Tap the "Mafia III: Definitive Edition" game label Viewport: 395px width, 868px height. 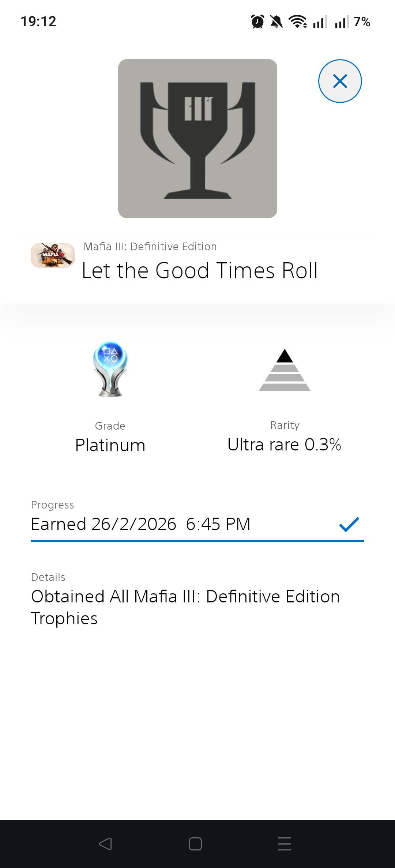point(150,247)
